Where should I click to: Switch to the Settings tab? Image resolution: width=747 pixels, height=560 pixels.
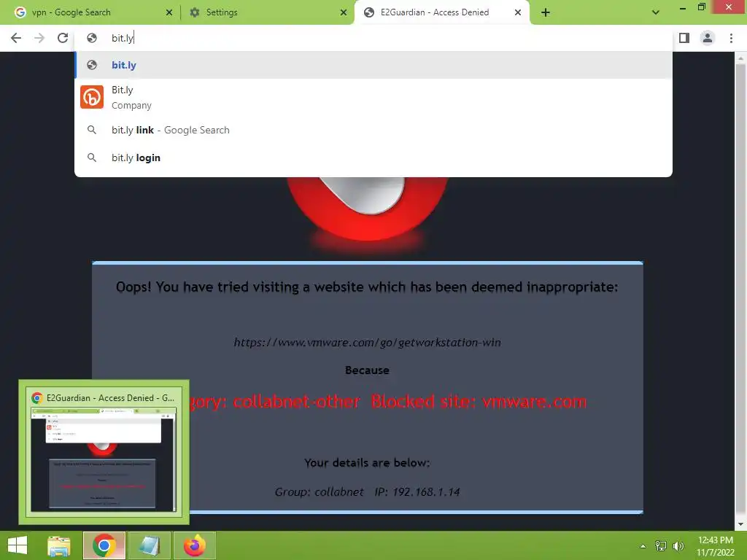coord(267,12)
